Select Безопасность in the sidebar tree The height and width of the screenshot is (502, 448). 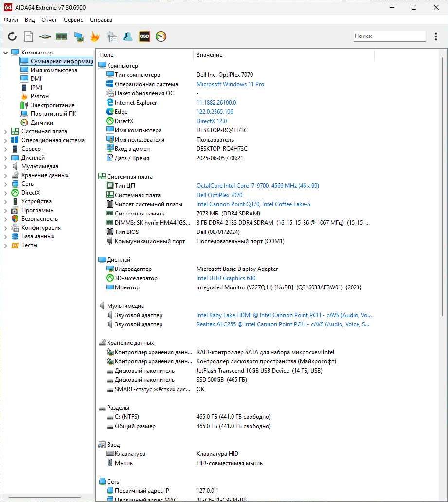pyautogui.click(x=39, y=219)
